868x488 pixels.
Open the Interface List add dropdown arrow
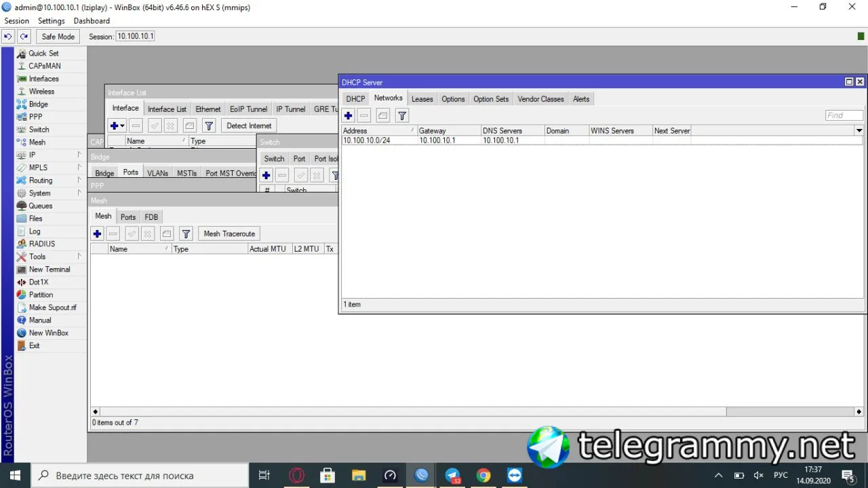coord(123,126)
